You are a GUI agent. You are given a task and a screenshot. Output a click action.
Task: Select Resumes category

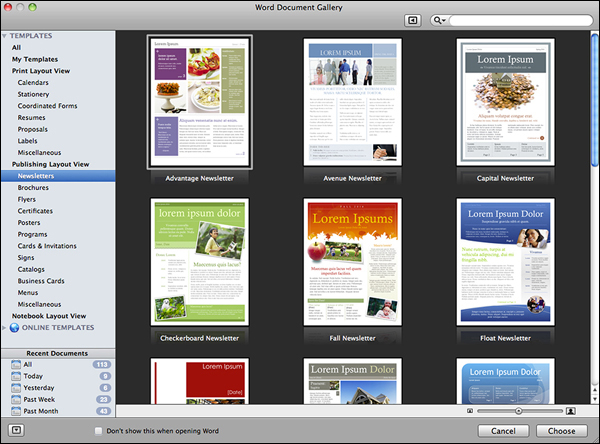[x=31, y=118]
